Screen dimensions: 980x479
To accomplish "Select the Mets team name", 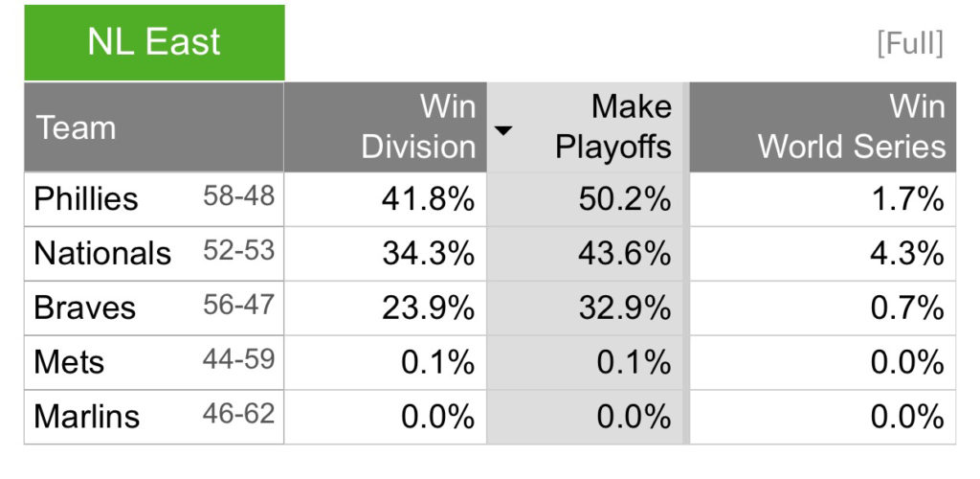I will tap(70, 363).
